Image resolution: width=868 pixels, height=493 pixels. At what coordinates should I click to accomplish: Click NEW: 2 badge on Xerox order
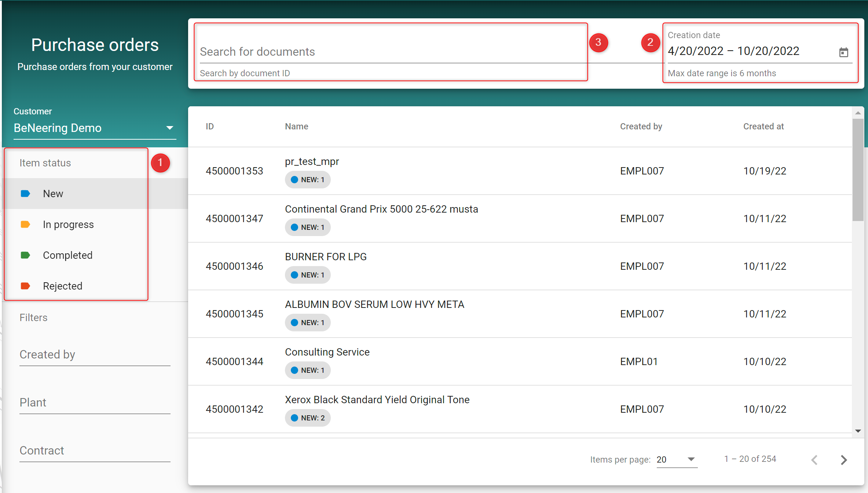point(308,418)
